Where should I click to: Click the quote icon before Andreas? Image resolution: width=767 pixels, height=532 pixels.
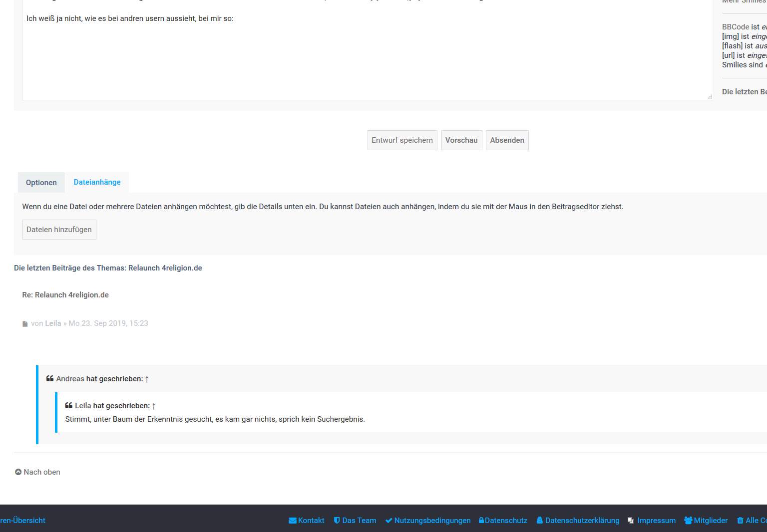tap(50, 379)
